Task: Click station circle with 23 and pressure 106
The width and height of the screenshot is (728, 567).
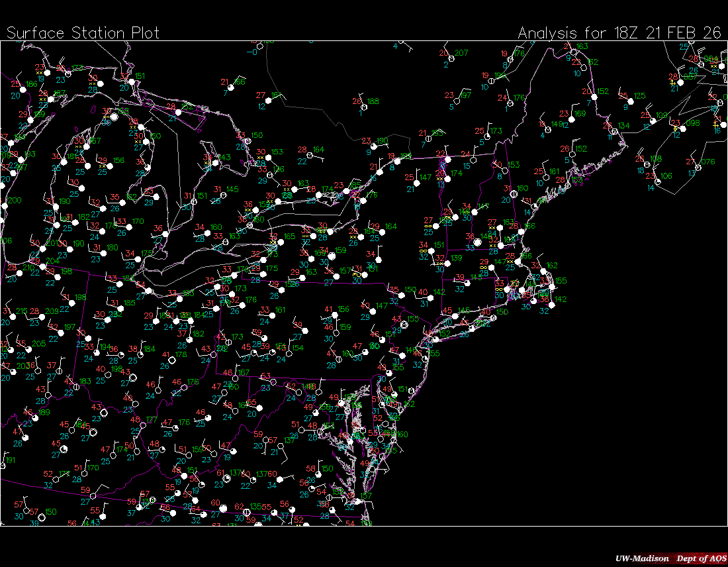Action: (x=657, y=181)
